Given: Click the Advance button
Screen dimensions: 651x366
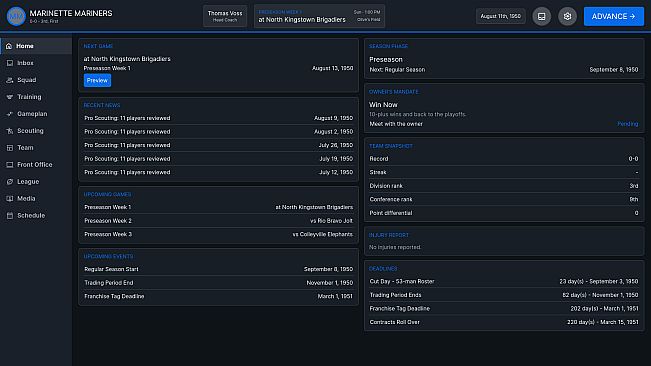Looking at the screenshot, I should coord(614,16).
